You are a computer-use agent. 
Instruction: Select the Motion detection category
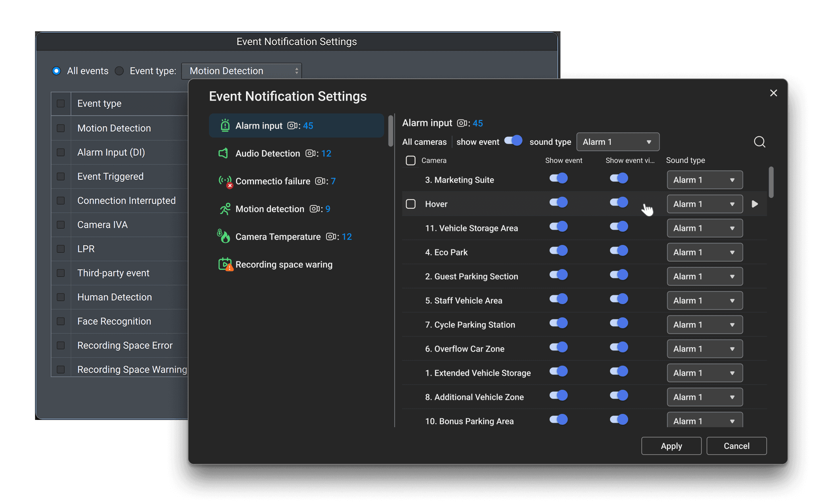270,209
